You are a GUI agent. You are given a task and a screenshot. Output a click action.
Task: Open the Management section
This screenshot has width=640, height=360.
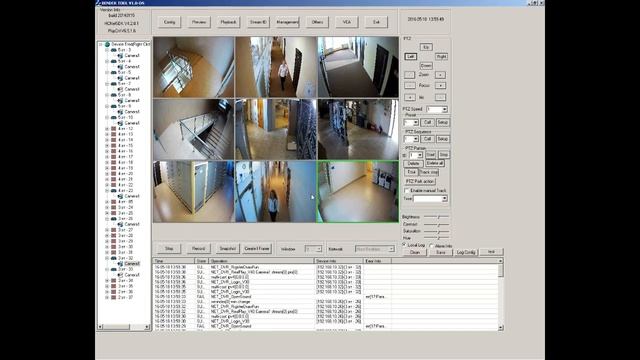287,22
